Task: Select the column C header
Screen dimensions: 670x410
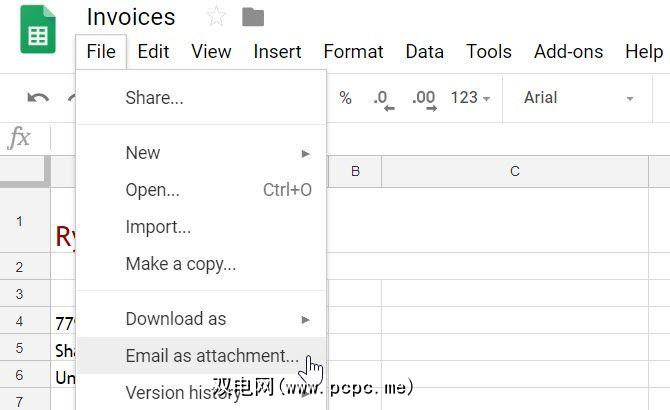Action: coord(515,172)
